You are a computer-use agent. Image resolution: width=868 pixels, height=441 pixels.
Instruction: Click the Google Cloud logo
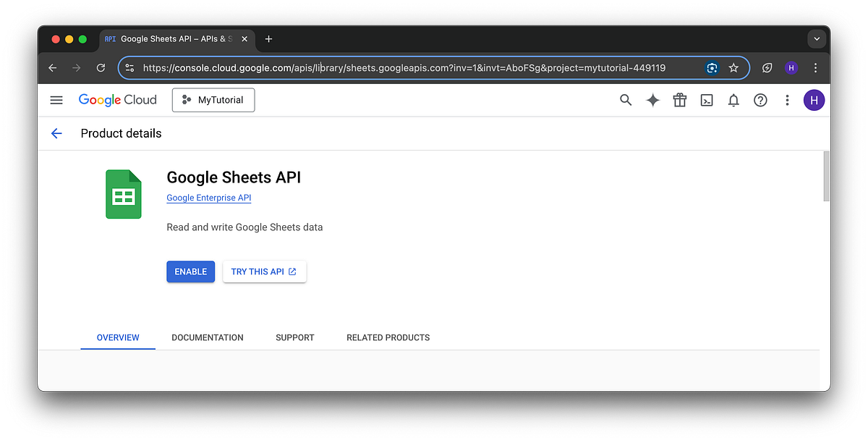(x=118, y=100)
